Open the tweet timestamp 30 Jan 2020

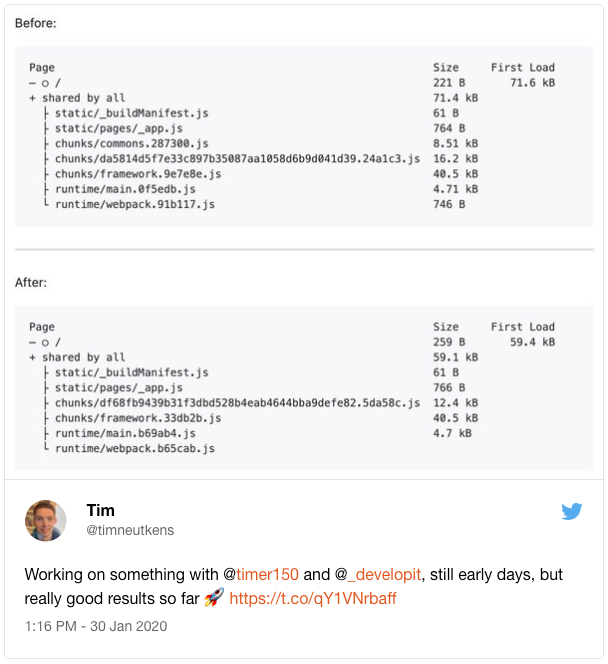point(129,626)
